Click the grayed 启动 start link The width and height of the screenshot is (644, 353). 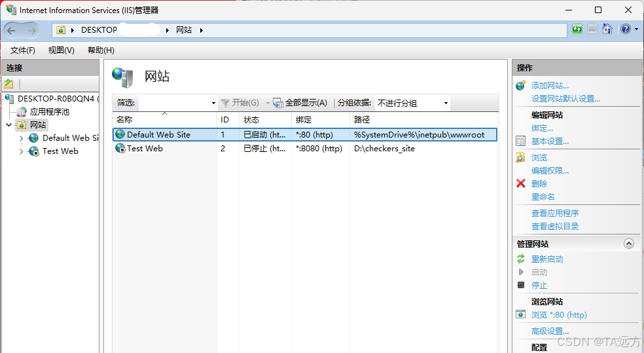coord(539,272)
